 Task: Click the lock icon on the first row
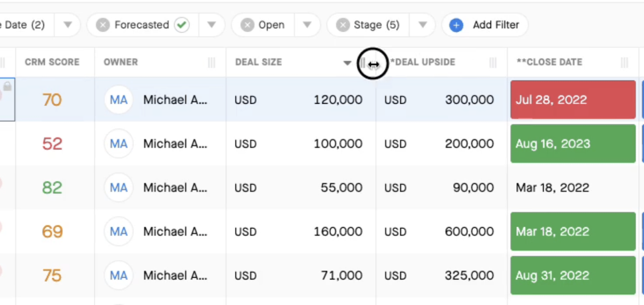(x=7, y=86)
